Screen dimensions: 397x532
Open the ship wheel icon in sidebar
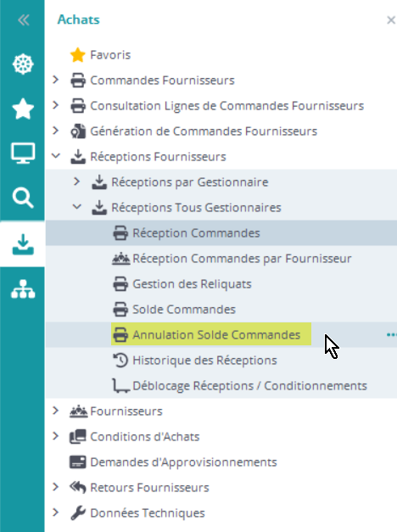[x=23, y=64]
